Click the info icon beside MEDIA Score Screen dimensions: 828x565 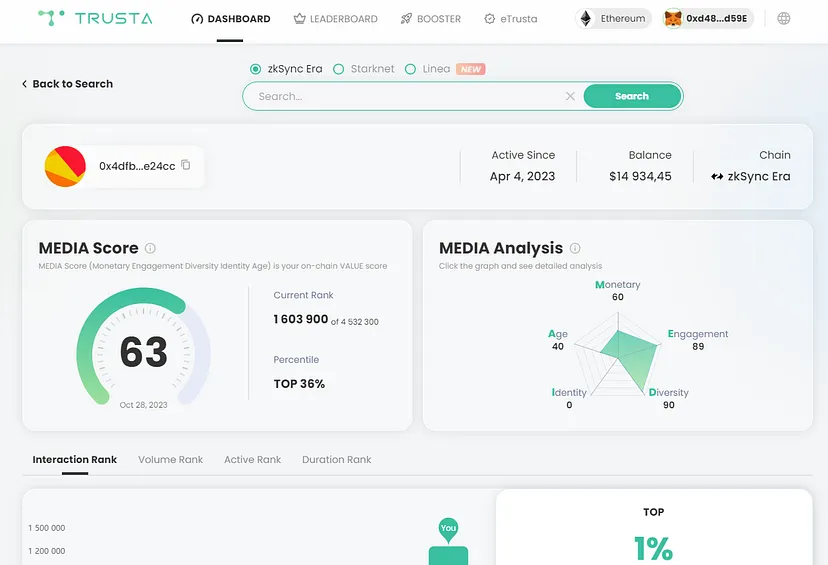(x=150, y=248)
